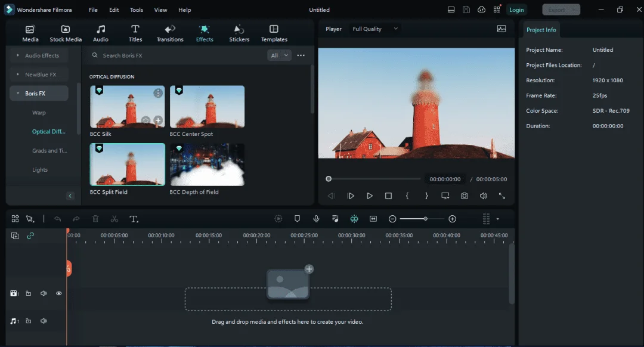Open the Media tab
The height and width of the screenshot is (347, 644).
30,33
